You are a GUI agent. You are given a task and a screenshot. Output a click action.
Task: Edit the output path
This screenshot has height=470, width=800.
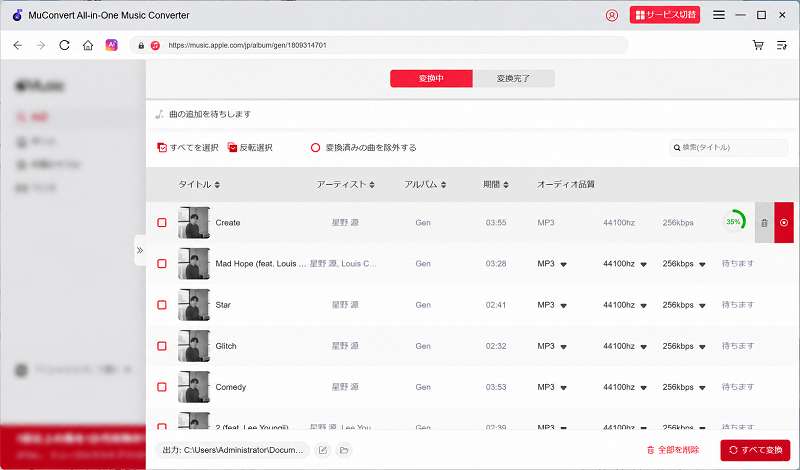(322, 450)
